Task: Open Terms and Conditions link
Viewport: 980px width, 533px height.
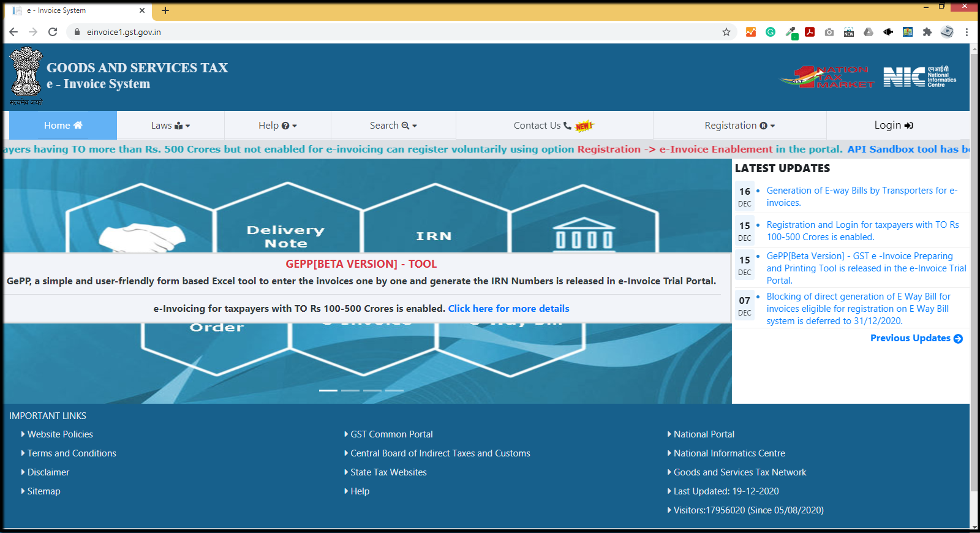Action: (x=72, y=453)
